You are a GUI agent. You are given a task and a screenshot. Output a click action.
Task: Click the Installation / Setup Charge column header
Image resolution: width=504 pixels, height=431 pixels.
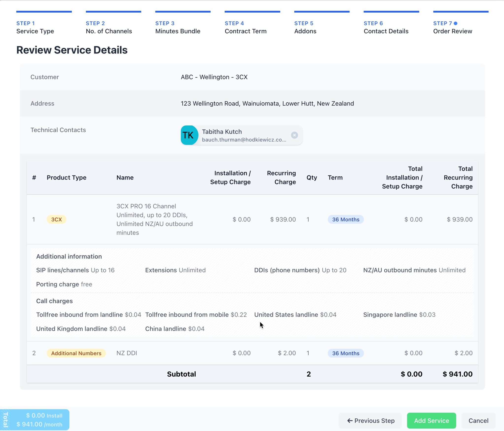tap(230, 178)
